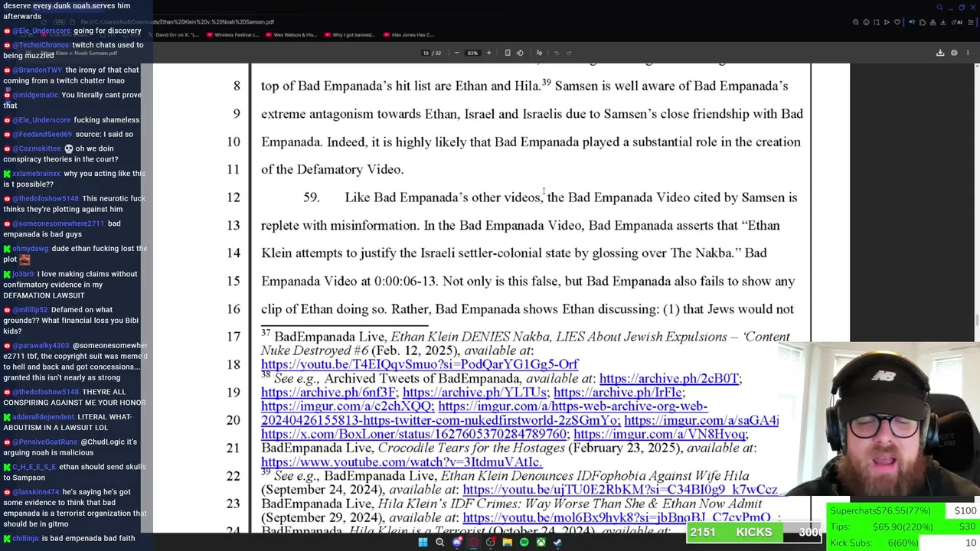Open the imgur.com/a/c2chXQQ link
Image resolution: width=980 pixels, height=551 pixels.
coord(347,406)
